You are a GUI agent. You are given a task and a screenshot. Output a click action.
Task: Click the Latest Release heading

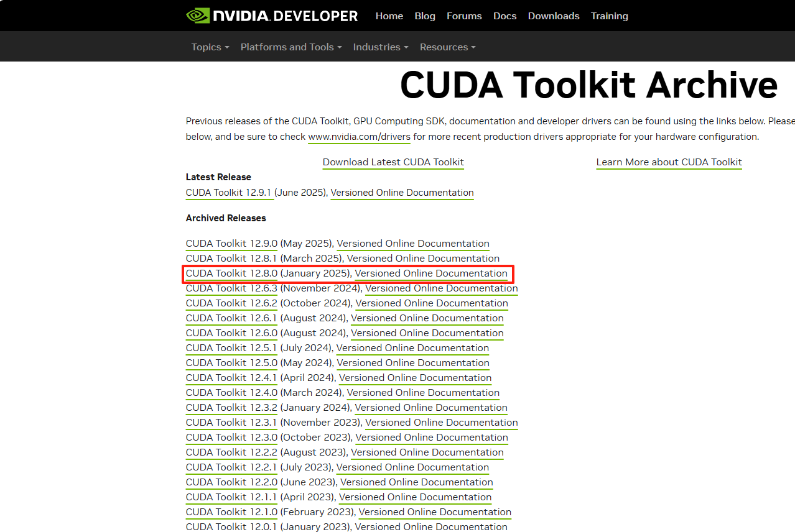[218, 177]
